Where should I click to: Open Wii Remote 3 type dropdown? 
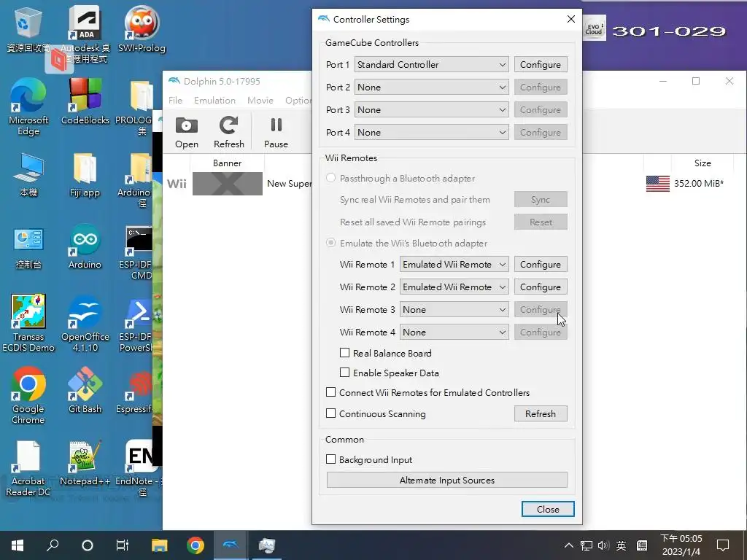454,309
